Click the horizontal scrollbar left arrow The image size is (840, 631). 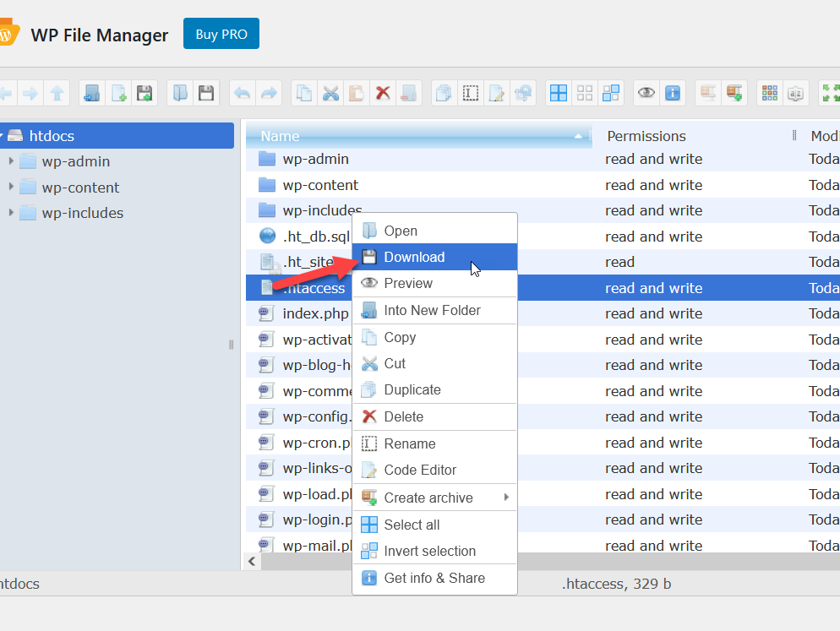[252, 561]
